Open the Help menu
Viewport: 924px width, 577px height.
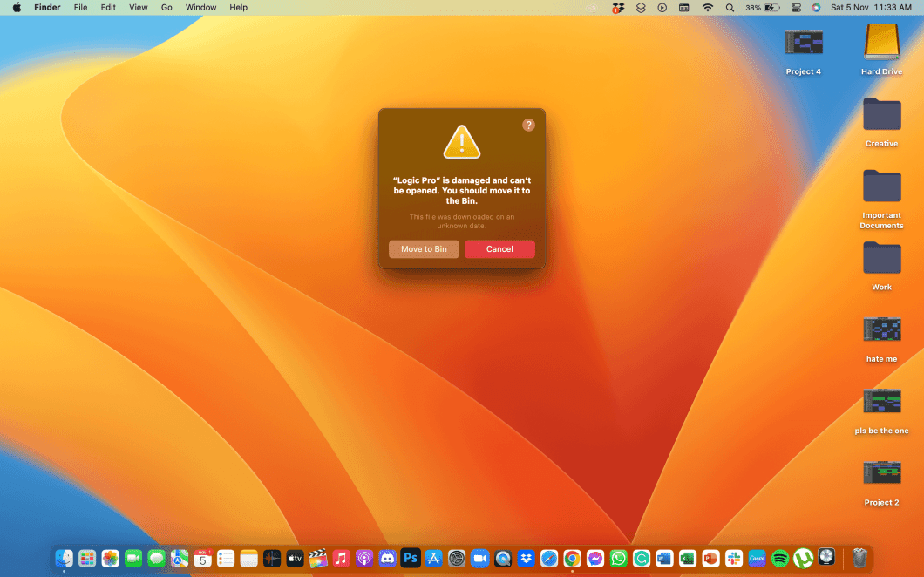click(x=238, y=7)
